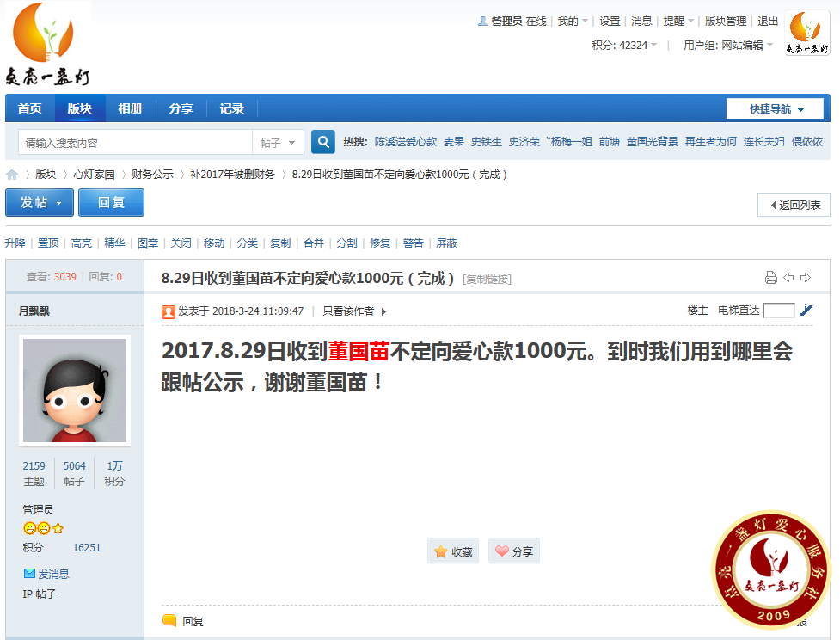Click the elevator jump icon

[806, 311]
